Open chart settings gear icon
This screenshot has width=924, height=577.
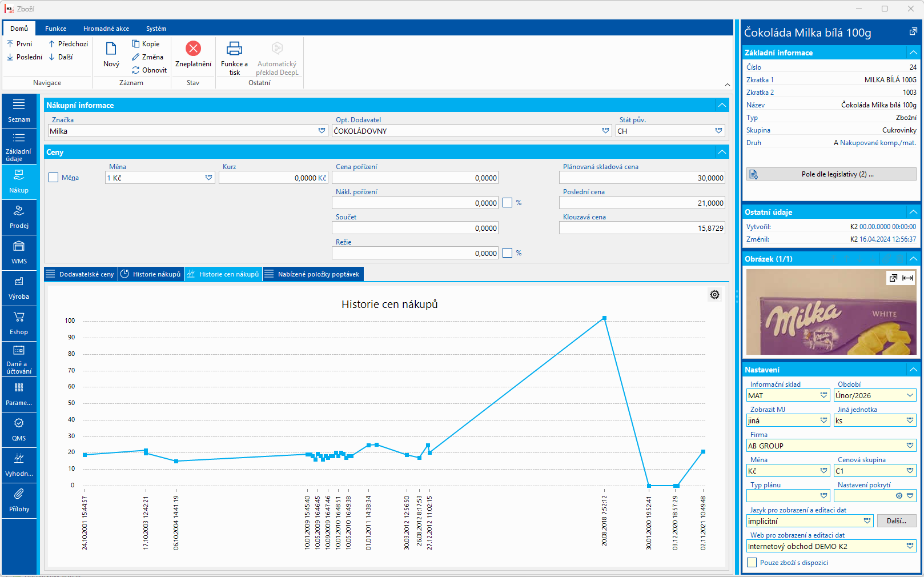[x=714, y=295]
